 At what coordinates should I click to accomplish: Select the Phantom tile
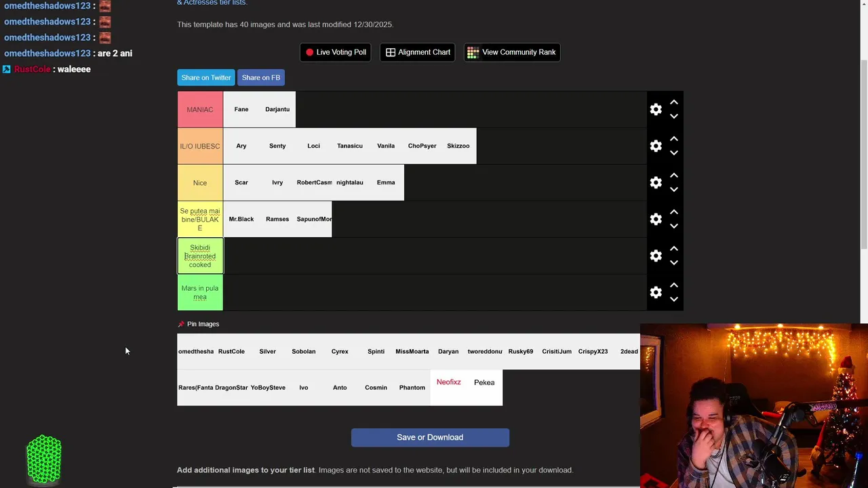[412, 388]
